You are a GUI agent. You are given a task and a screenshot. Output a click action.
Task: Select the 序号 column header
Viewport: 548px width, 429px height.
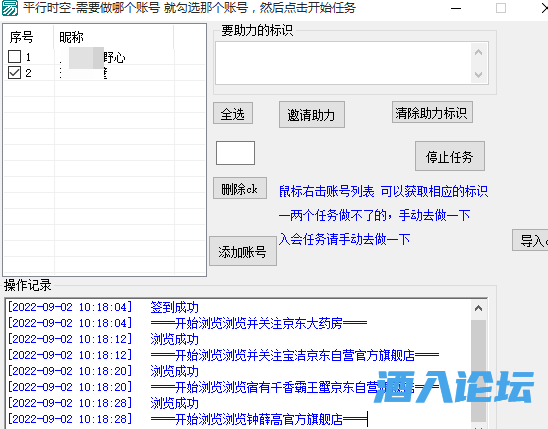click(28, 37)
